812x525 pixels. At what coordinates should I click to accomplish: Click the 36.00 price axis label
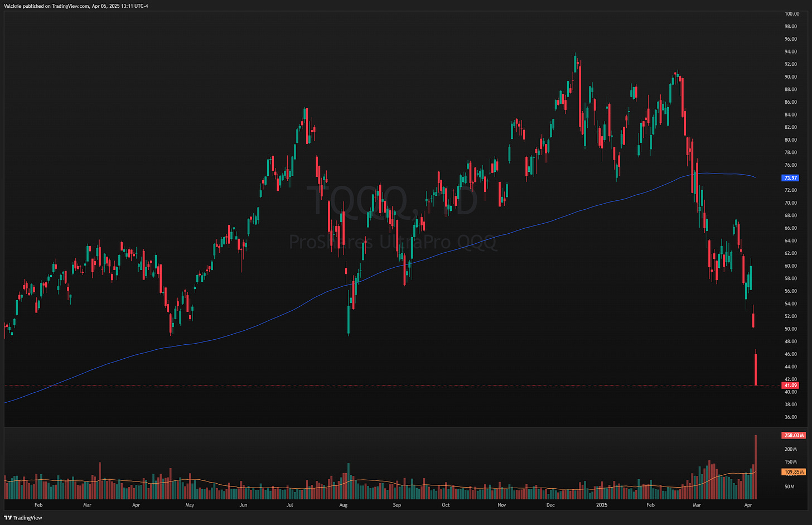(791, 417)
